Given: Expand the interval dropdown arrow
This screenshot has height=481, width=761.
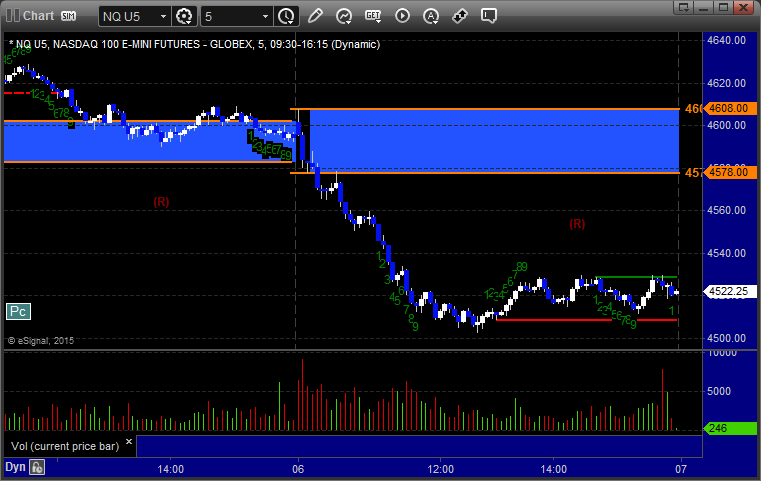Looking at the screenshot, I should pyautogui.click(x=265, y=17).
